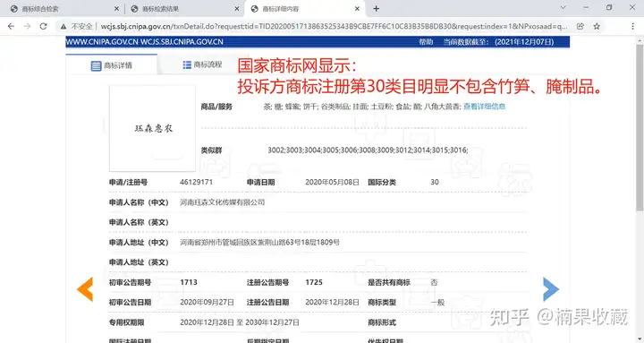Click the registration announcement date 2020年12月28日
644x343 pixels.
pyautogui.click(x=332, y=303)
